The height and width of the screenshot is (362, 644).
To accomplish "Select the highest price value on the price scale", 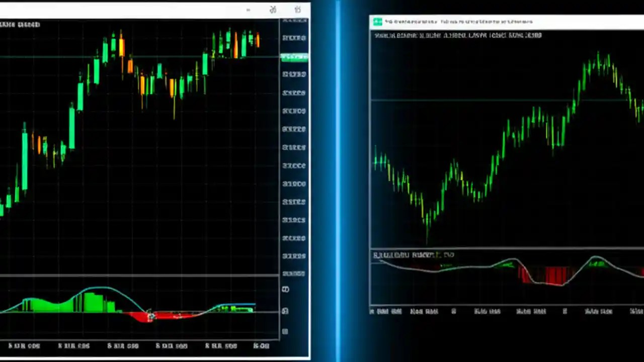I will [294, 20].
